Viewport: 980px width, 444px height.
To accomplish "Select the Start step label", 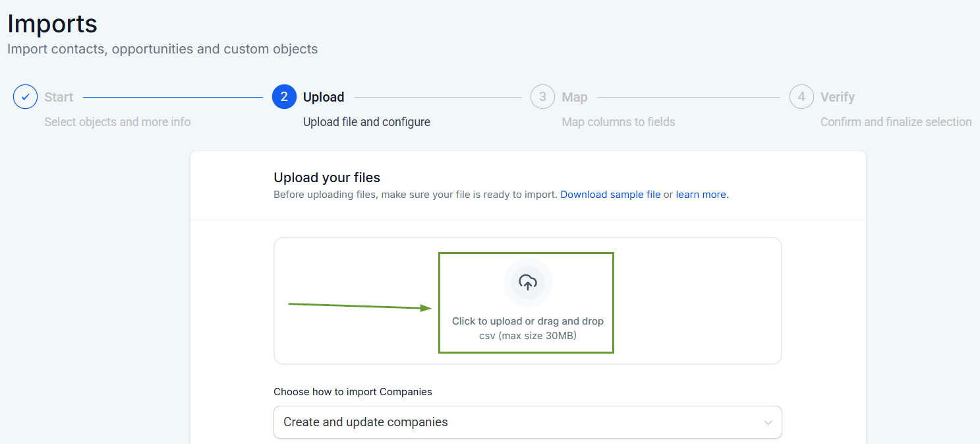I will coord(59,97).
